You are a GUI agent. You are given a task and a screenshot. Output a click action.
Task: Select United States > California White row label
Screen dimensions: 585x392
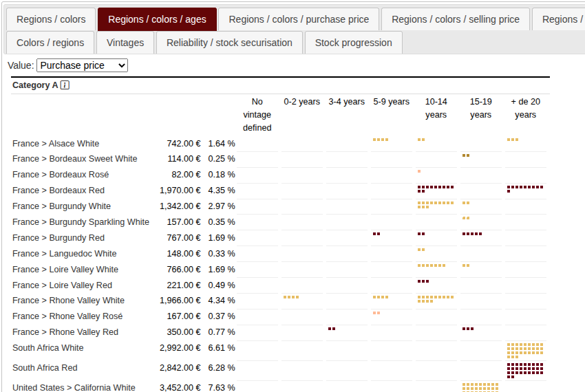(74, 387)
